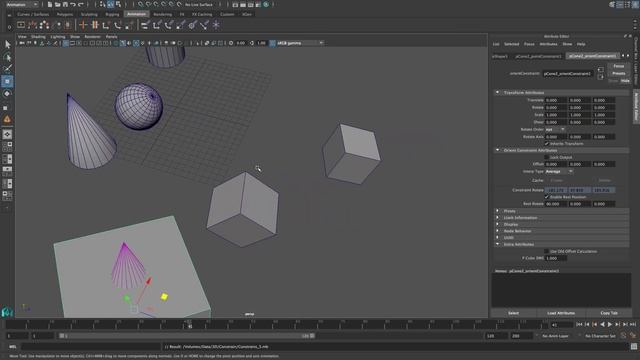Click the Play Forward button
This screenshot has height=360, width=640.
(x=610, y=324)
